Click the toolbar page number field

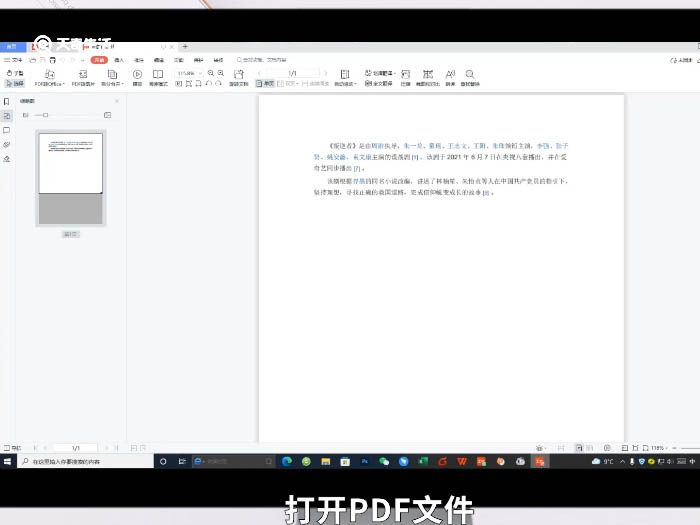coord(292,73)
